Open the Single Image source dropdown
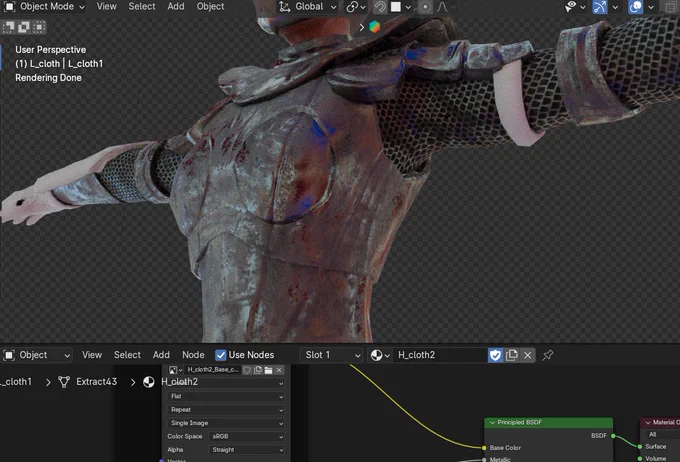This screenshot has width=680, height=462. click(x=226, y=423)
